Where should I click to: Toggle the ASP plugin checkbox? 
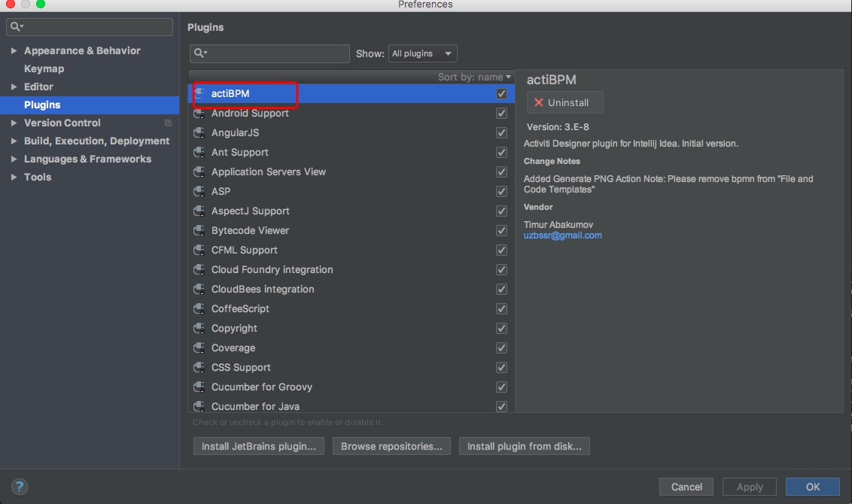pos(501,191)
